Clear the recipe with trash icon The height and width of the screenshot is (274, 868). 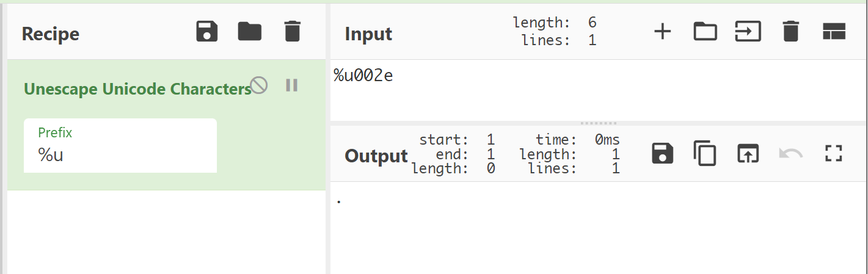point(293,32)
